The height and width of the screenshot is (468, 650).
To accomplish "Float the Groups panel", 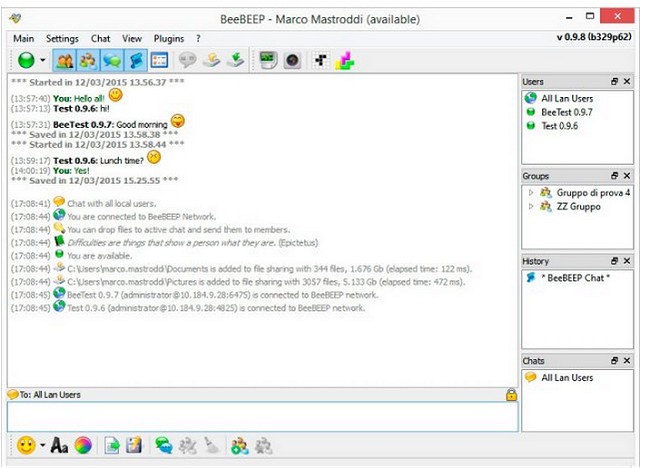I will (614, 176).
